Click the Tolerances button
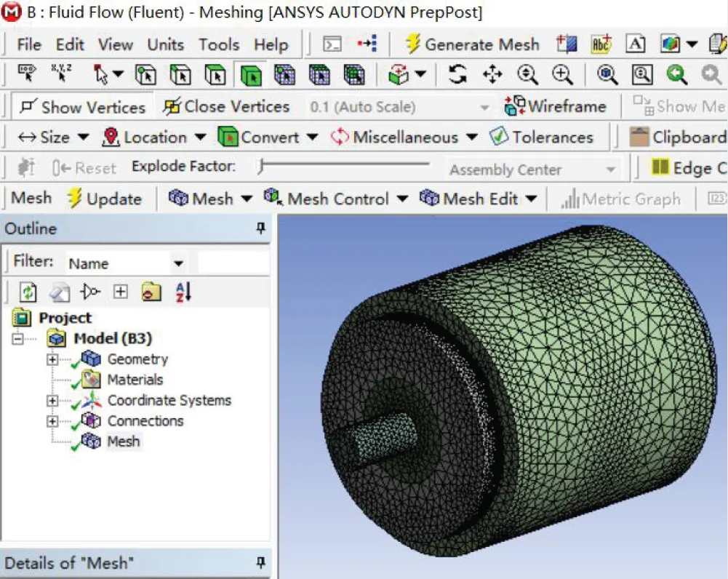728x579 pixels. click(x=542, y=137)
